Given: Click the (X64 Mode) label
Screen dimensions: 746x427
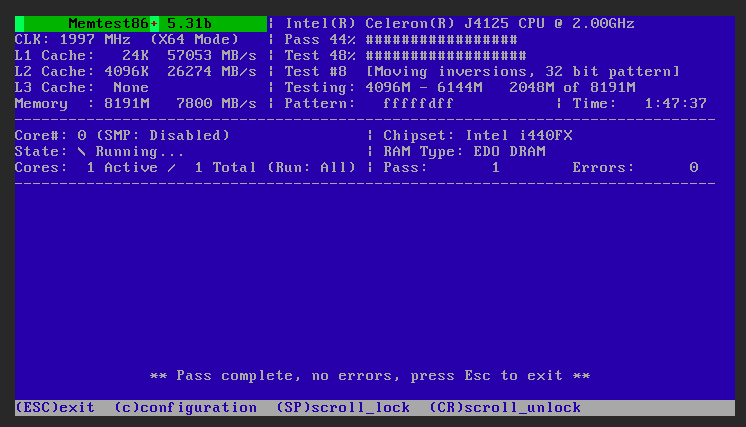Looking at the screenshot, I should (x=194, y=39).
